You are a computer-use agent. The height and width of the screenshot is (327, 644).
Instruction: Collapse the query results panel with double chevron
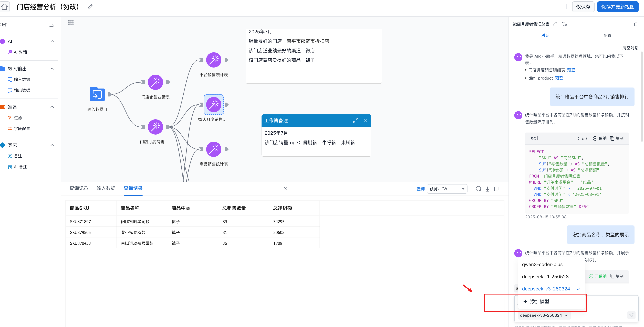click(x=286, y=189)
